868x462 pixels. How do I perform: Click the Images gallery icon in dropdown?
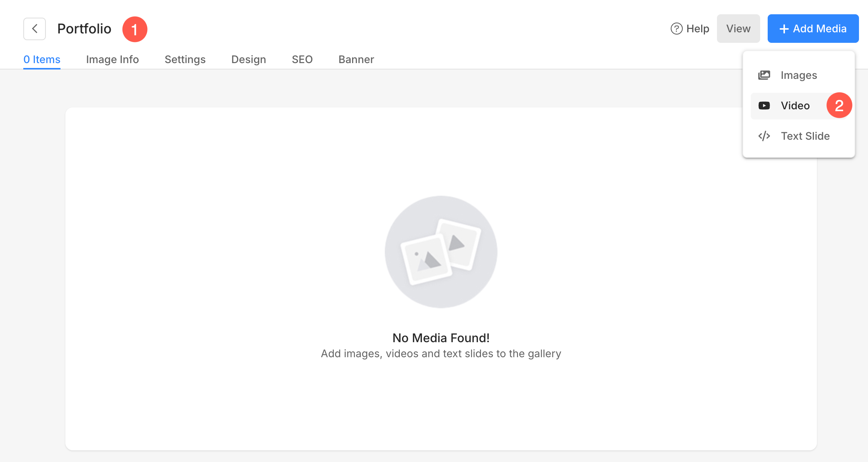click(764, 75)
